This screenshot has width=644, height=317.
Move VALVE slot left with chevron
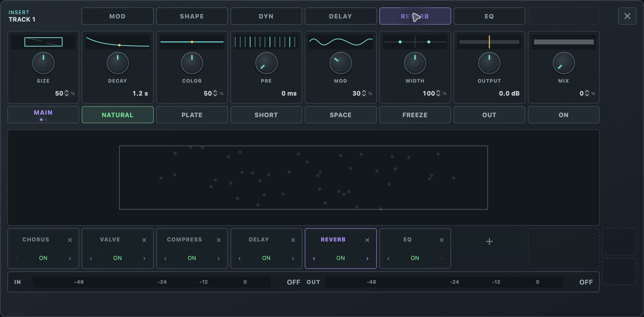point(91,258)
